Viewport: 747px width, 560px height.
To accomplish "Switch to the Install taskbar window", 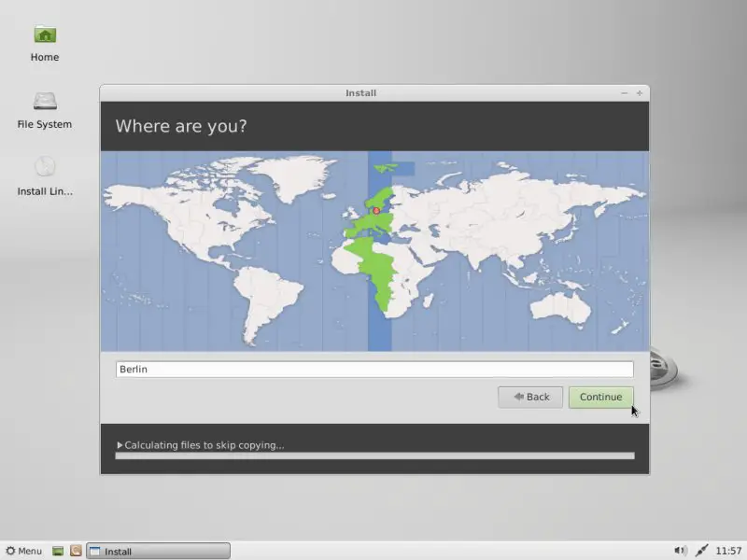I will pos(158,551).
